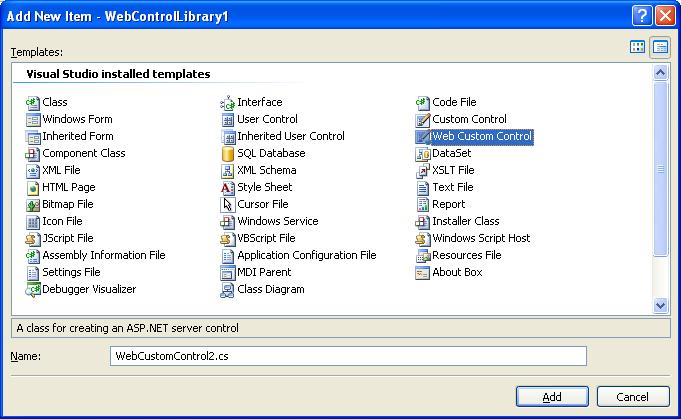
Task: Select the "XSLT File" label text
Action: [x=453, y=170]
